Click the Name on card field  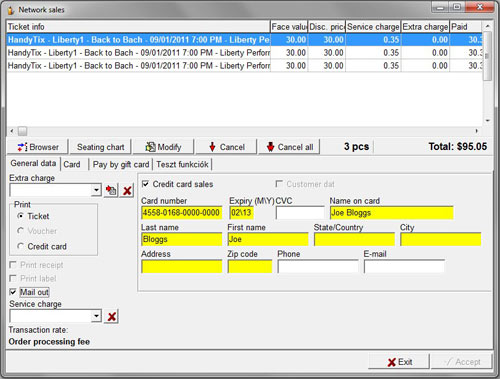point(392,213)
